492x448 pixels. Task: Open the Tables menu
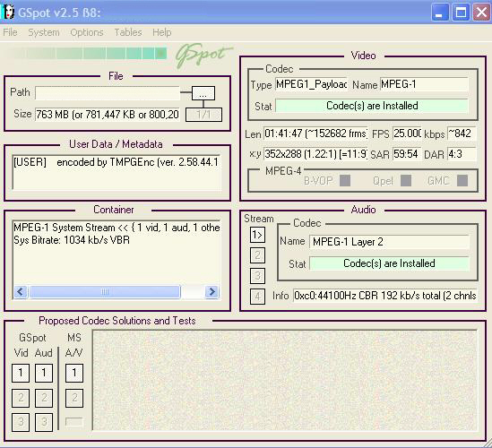pos(128,32)
